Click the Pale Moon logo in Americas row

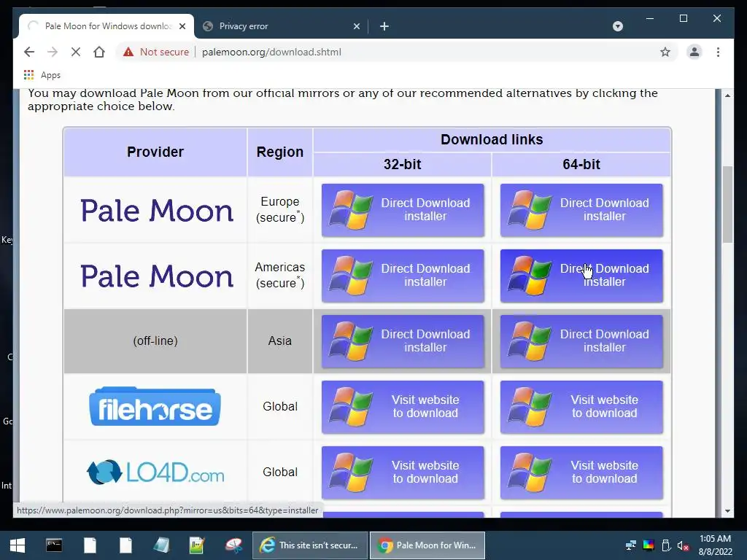coord(157,276)
